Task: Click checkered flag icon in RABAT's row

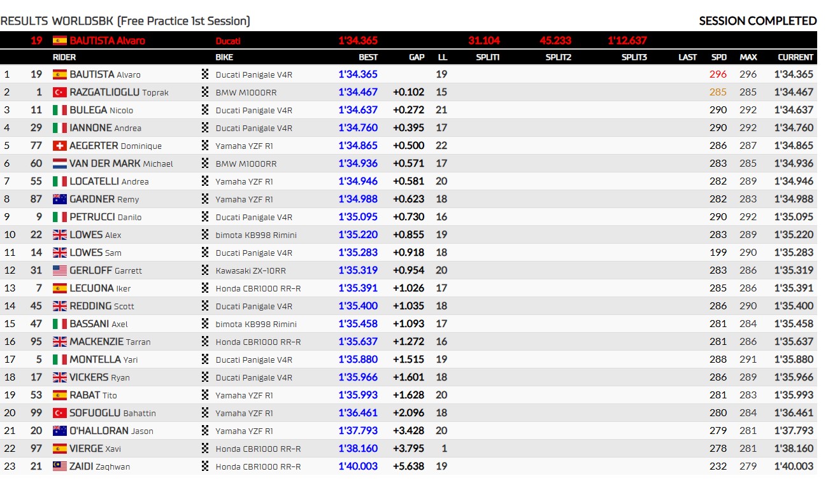Action: [205, 395]
